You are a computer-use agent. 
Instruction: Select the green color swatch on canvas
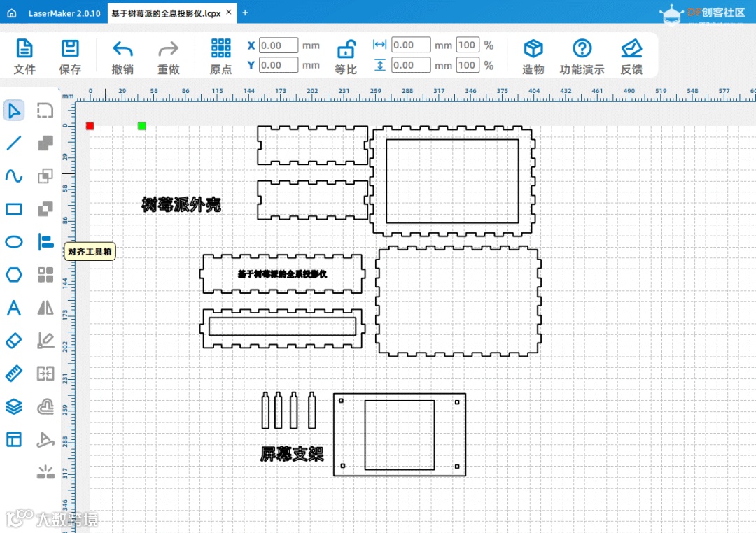(x=141, y=126)
